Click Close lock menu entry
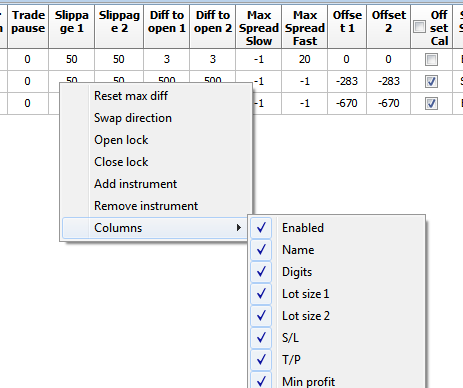This screenshot has width=463, height=388. [x=156, y=162]
